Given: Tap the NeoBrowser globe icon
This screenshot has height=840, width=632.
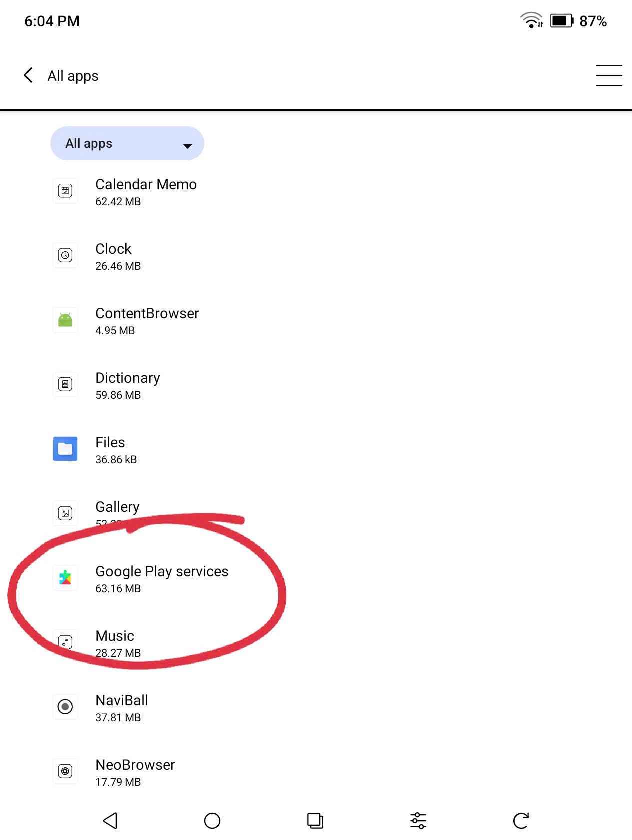Looking at the screenshot, I should pos(65,771).
